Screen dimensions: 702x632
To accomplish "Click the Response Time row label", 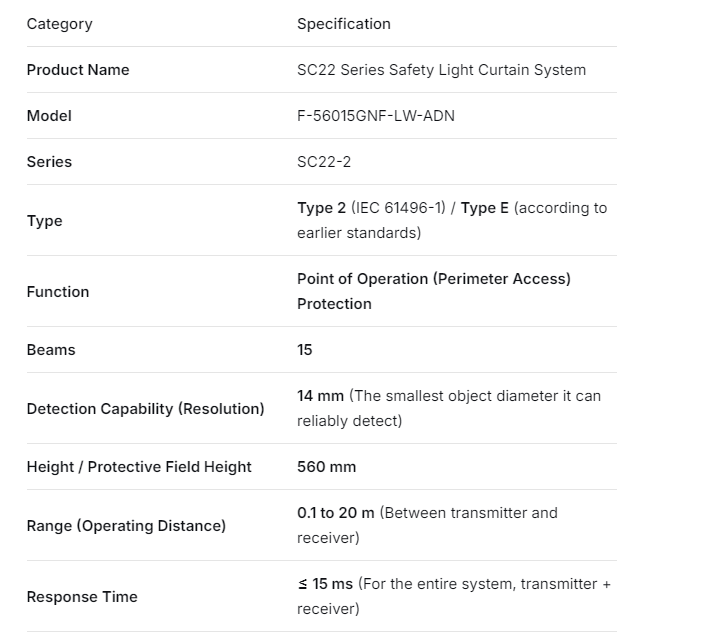I will pos(82,597).
